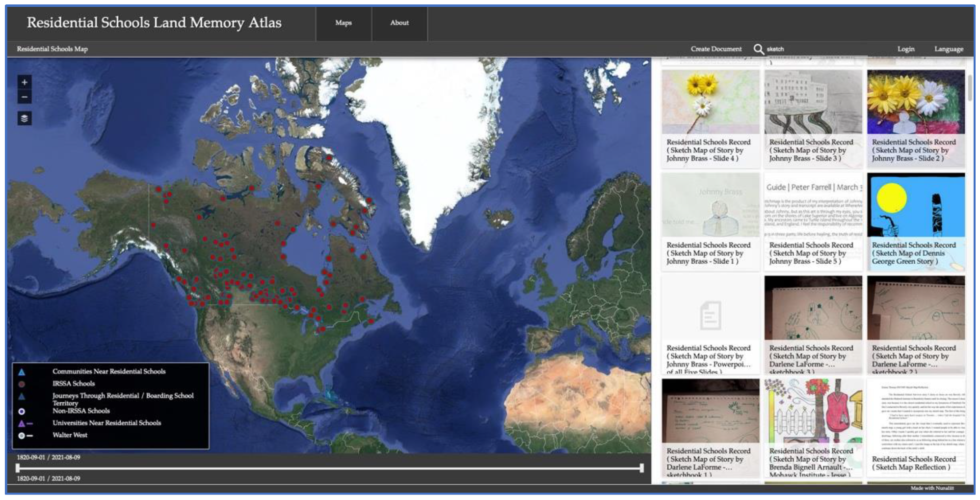This screenshot has height=500, width=980.
Task: Open Johnny Brass Powerpoint document record
Action: (x=710, y=325)
